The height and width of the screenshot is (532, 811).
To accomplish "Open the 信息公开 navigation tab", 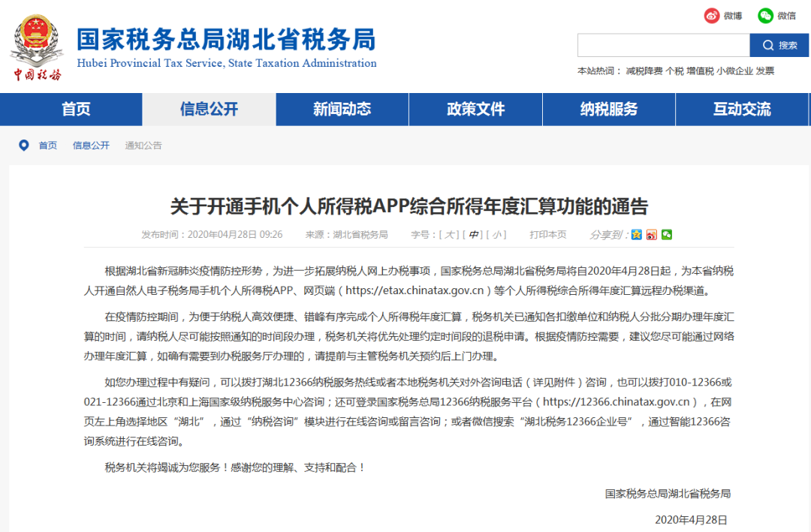I will coord(209,109).
